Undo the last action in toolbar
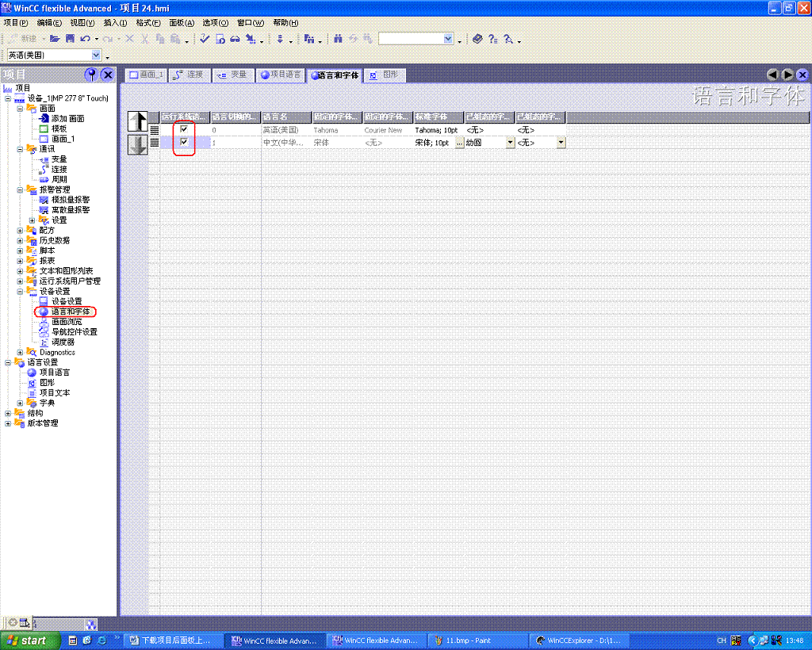The image size is (812, 650). 86,39
